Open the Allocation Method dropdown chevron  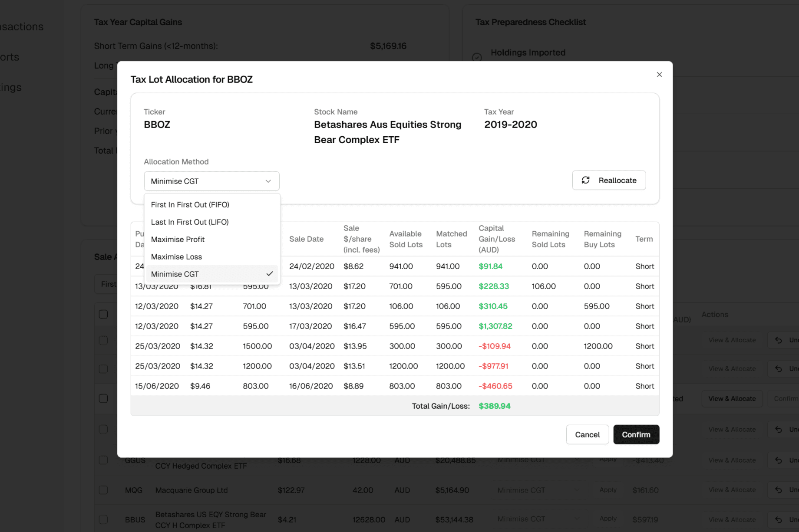pos(268,181)
